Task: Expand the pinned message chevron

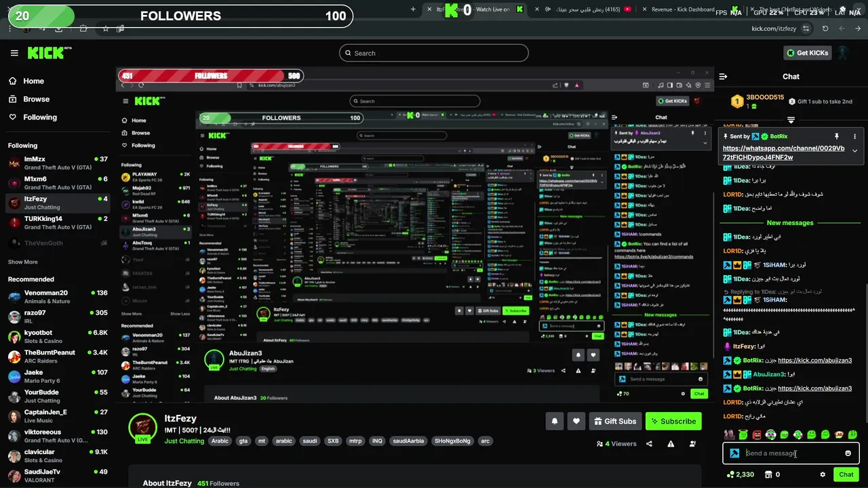Action: [854, 150]
